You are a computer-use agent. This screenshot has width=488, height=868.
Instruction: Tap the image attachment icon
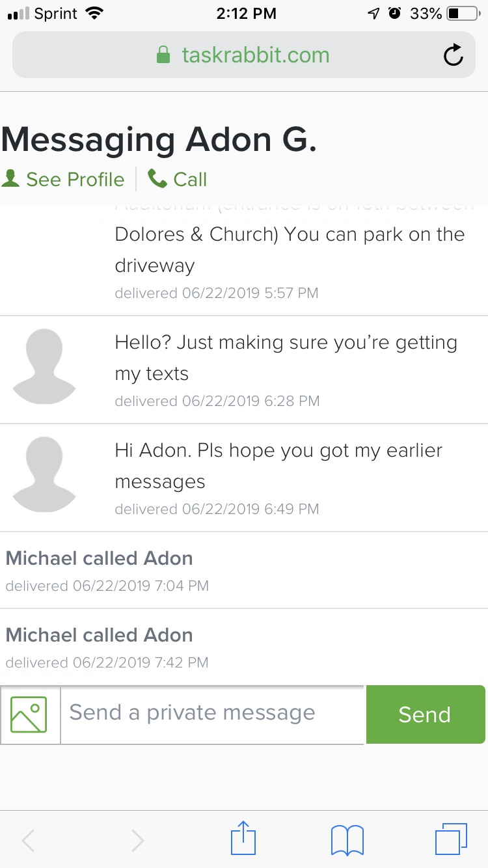tap(30, 714)
